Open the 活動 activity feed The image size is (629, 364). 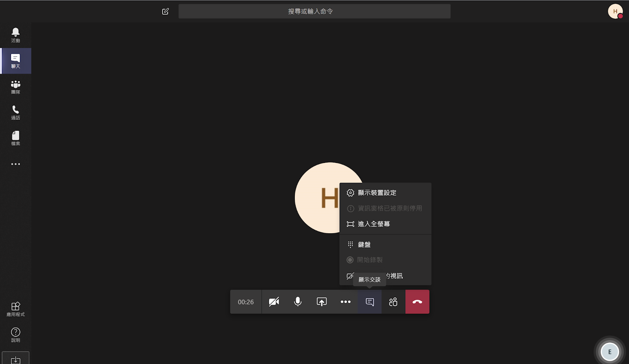click(16, 35)
